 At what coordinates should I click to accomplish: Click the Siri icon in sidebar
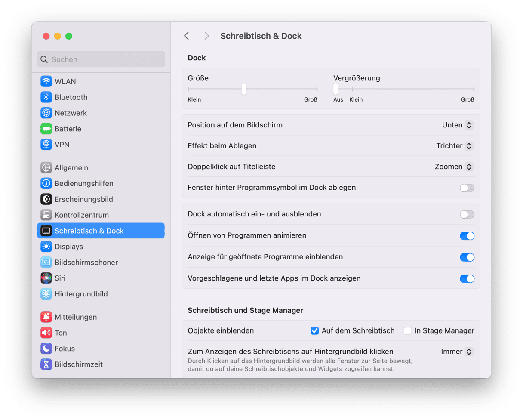46,278
